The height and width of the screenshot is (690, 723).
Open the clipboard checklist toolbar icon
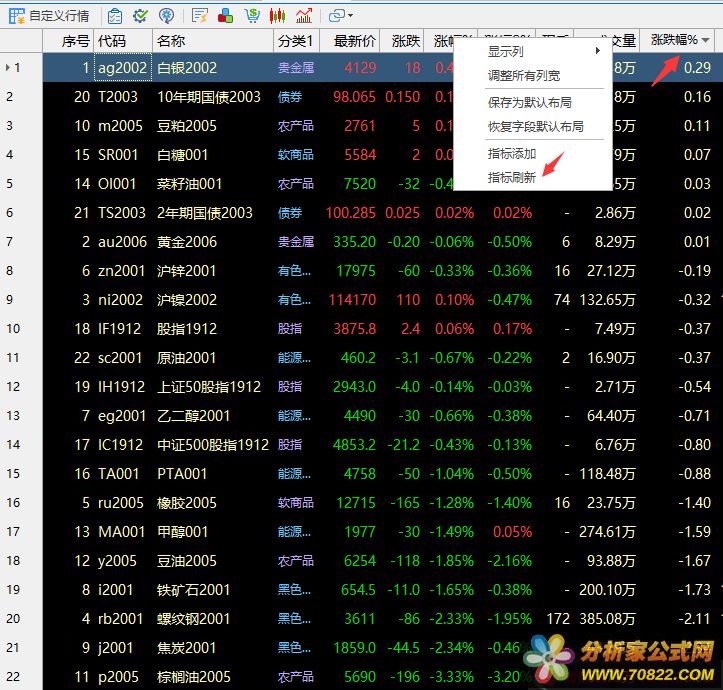click(x=115, y=16)
